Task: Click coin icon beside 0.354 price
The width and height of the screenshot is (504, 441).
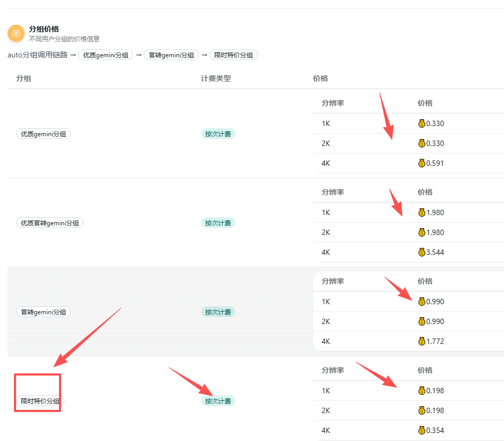Action: coord(421,430)
